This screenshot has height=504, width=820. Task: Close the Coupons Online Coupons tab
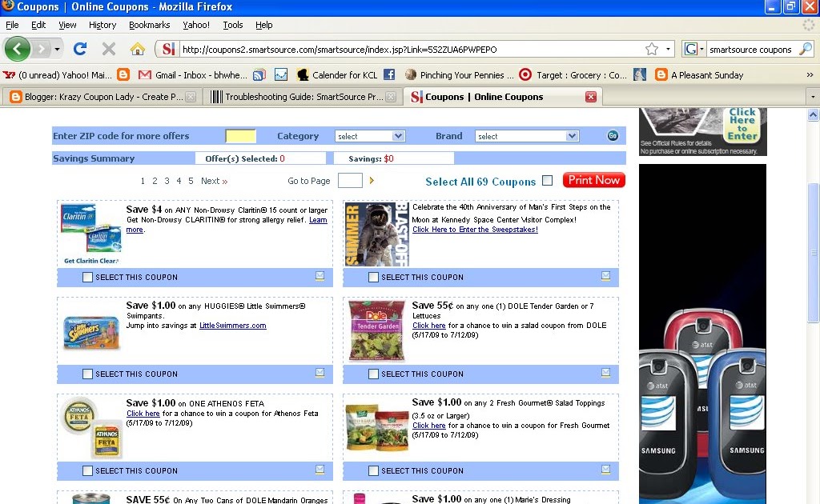[591, 97]
